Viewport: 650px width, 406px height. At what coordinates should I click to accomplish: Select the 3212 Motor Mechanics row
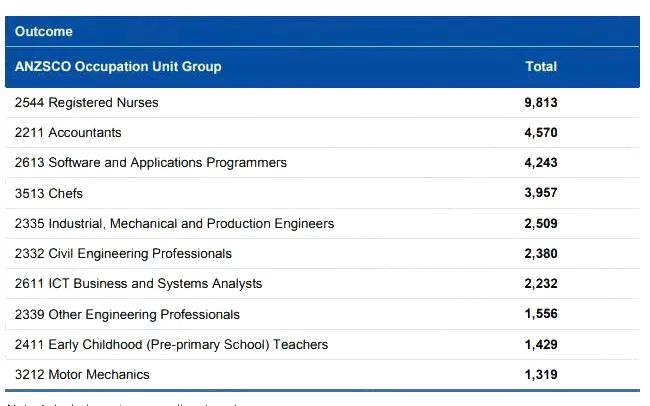(323, 374)
